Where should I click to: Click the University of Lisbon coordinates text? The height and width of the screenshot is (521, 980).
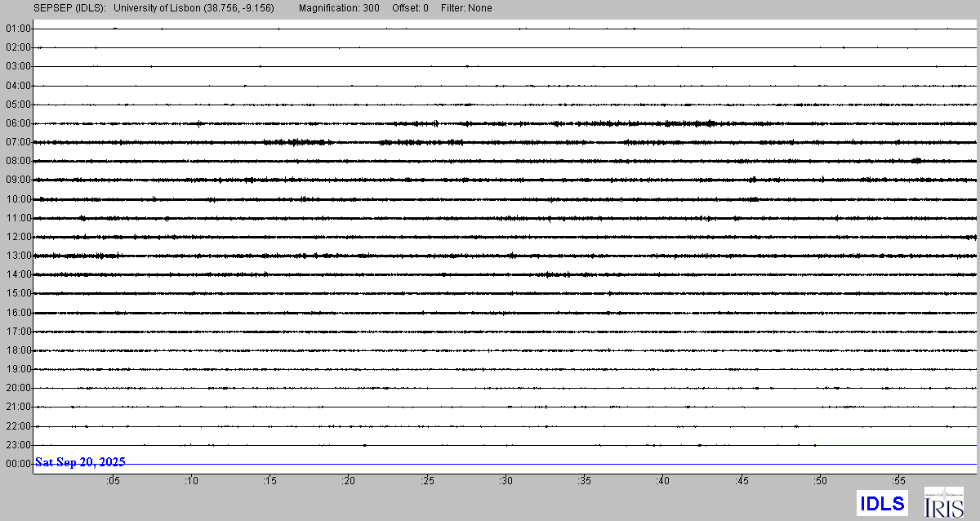click(x=194, y=8)
